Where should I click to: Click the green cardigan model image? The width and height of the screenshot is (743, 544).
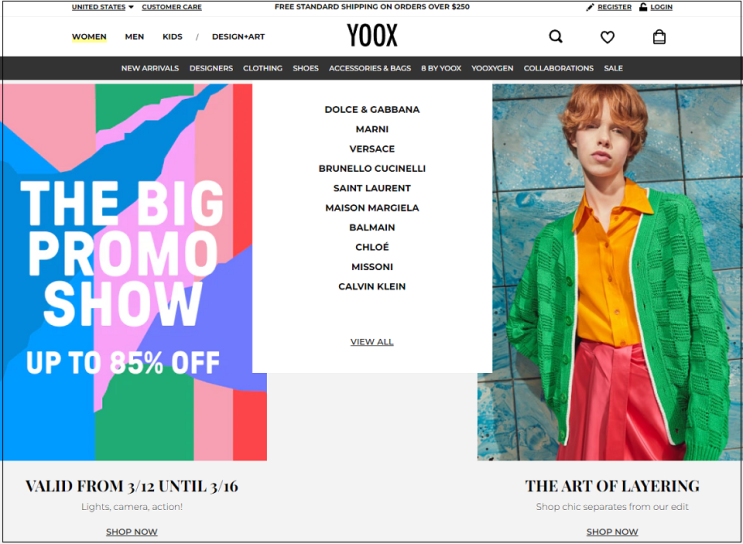coord(610,272)
